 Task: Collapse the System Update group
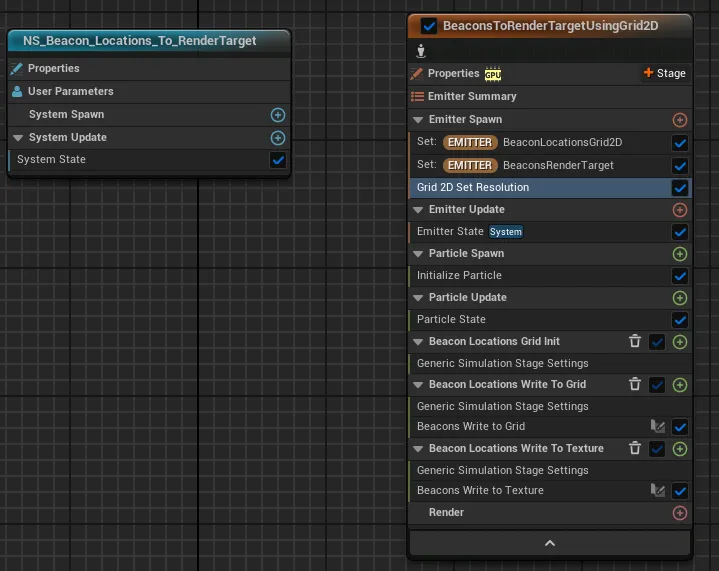[18, 138]
